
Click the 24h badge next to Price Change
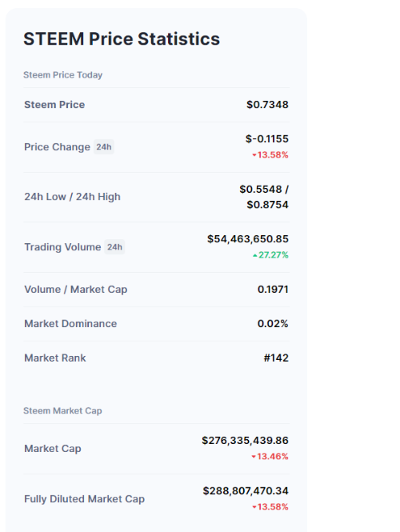point(104,147)
